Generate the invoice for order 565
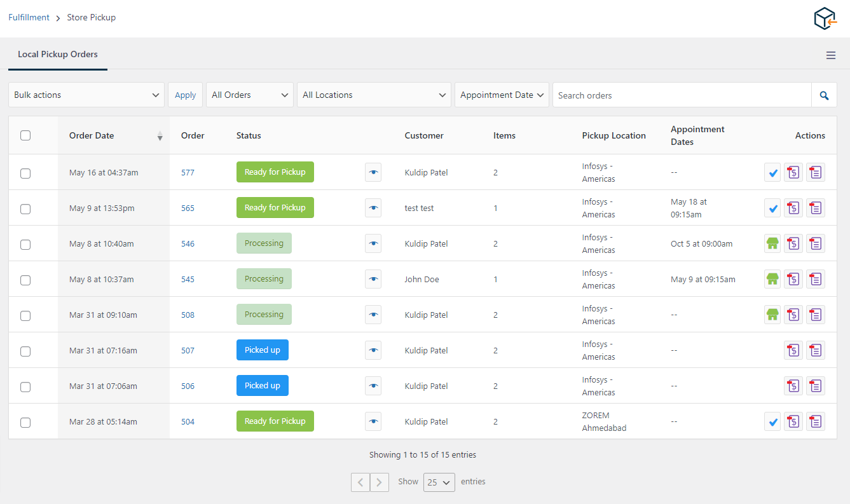This screenshot has width=850, height=504. [793, 208]
